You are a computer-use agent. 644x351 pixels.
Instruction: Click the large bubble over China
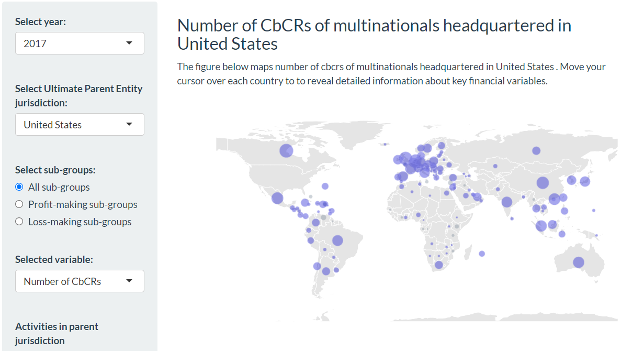[x=542, y=183]
